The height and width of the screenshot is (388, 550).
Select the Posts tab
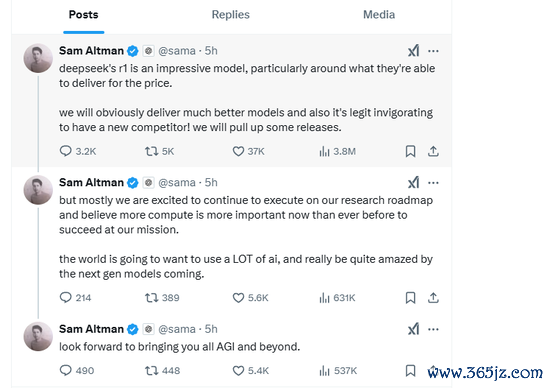pyautogui.click(x=83, y=15)
